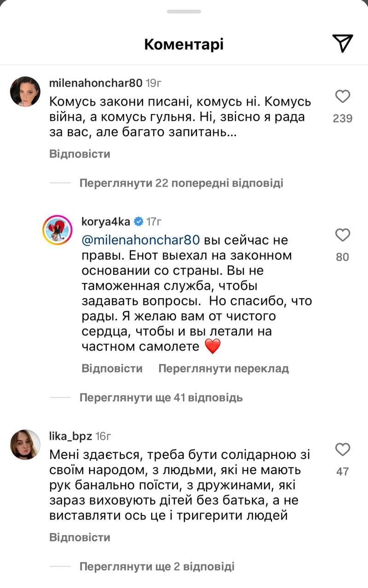Image resolution: width=368 pixels, height=588 pixels.
Task: Expand 41 more replies
Action: (161, 397)
